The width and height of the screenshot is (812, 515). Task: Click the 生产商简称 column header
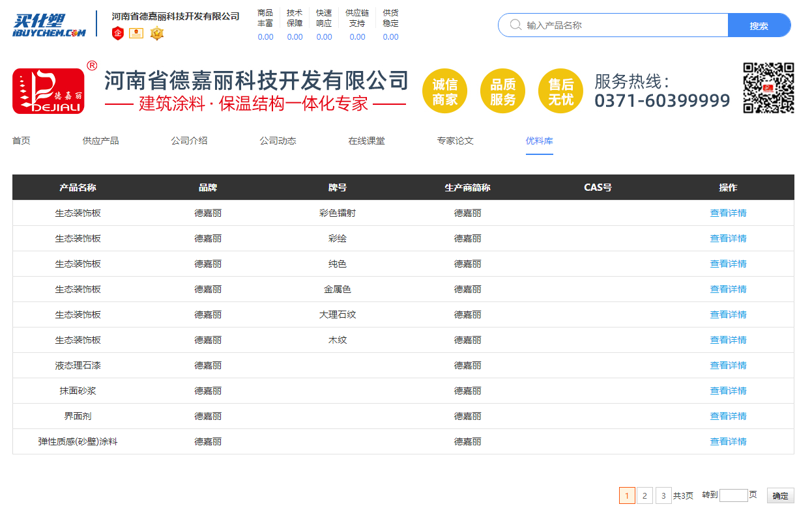pos(468,188)
